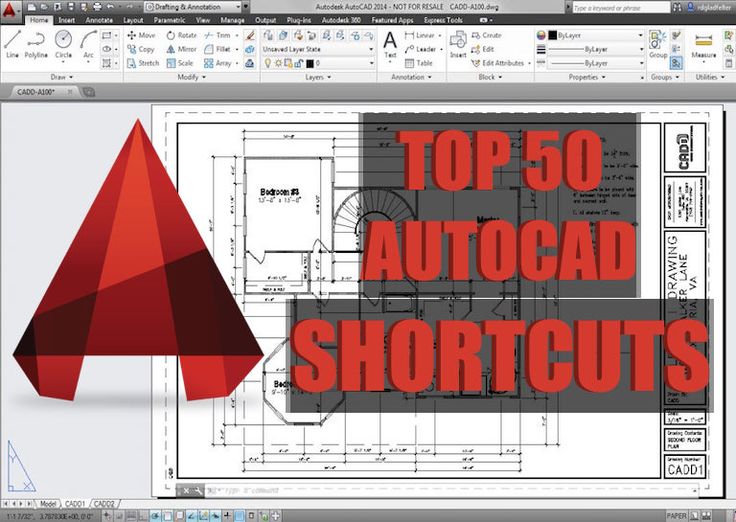
Task: Switch to the Parametric ribbon tab
Action: pos(169,20)
